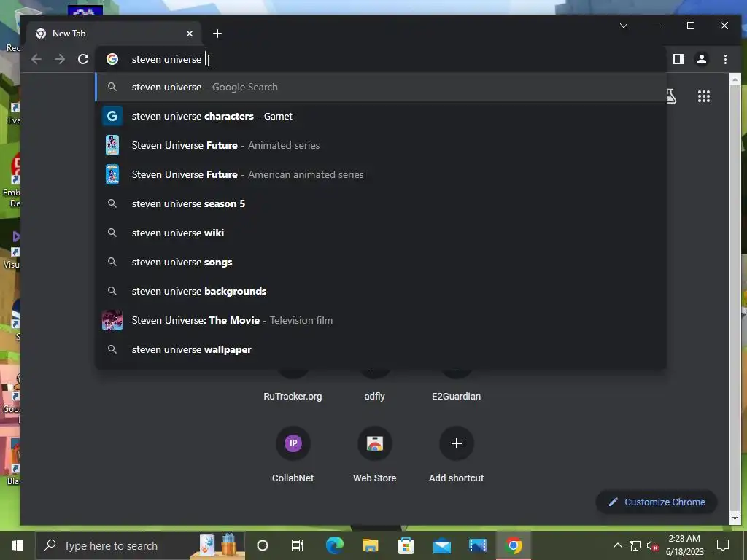Open the clock showing 2:28 AM
747x560 pixels.
click(x=684, y=545)
